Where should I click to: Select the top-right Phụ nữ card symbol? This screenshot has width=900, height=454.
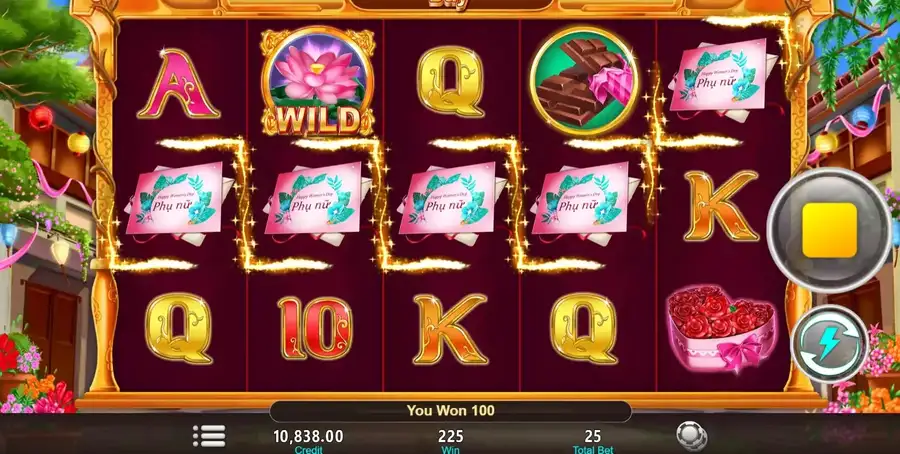[x=717, y=77]
